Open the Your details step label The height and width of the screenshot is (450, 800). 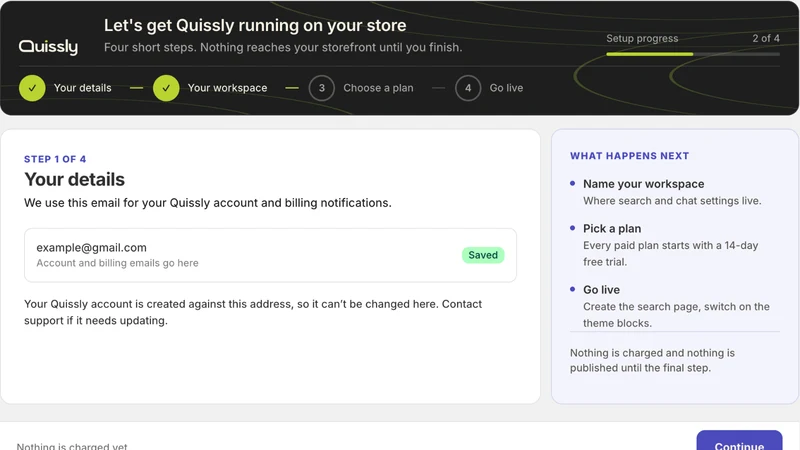pos(83,88)
